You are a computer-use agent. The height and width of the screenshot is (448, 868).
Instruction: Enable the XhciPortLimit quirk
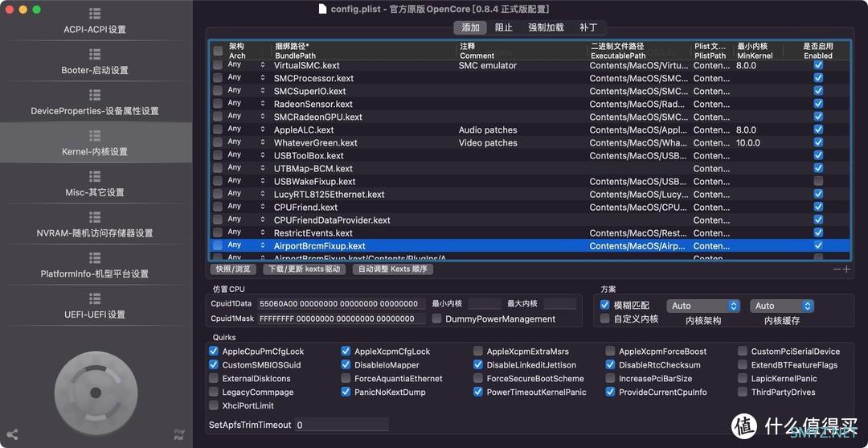click(214, 405)
